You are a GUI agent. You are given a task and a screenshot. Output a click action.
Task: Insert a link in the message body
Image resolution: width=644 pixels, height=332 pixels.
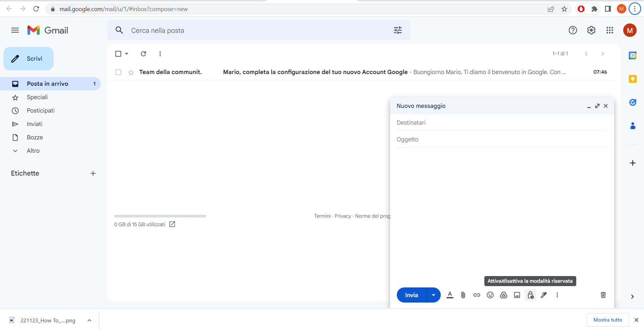click(x=477, y=295)
